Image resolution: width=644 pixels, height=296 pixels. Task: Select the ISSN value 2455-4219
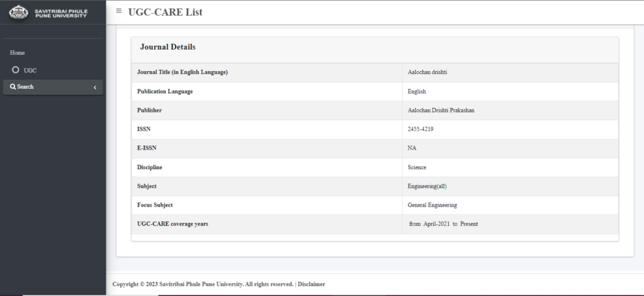[421, 129]
